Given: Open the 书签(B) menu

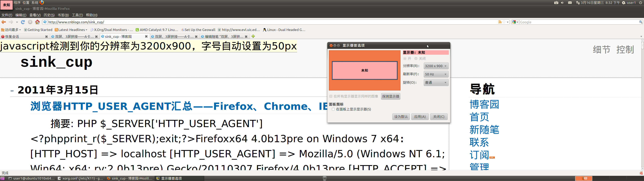Looking at the screenshot, I should pyautogui.click(x=63, y=15).
